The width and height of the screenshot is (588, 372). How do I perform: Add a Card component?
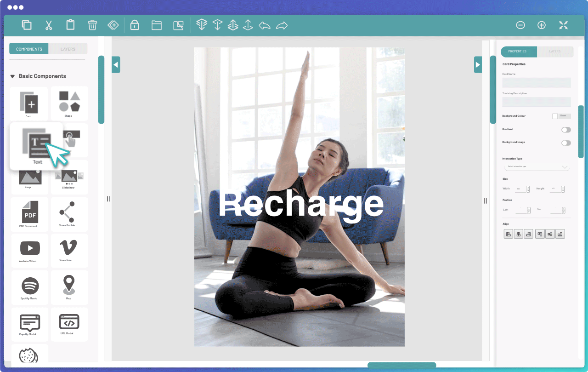click(x=29, y=103)
